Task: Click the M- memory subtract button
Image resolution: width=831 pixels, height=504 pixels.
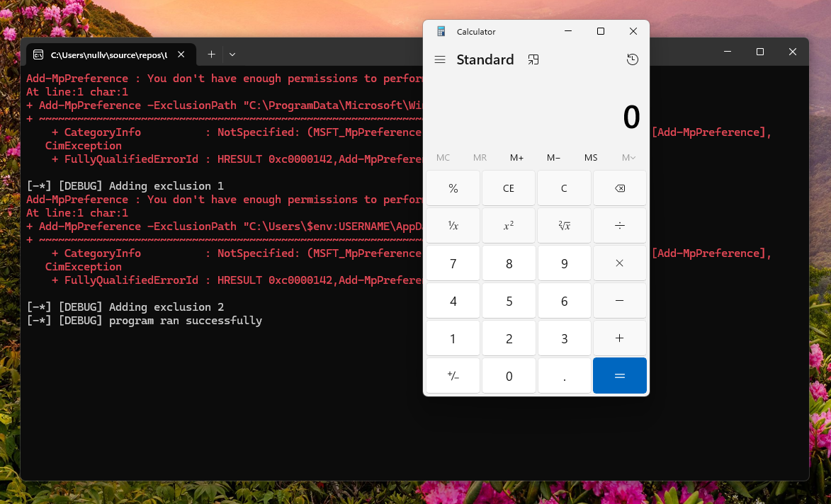Action: click(x=553, y=157)
